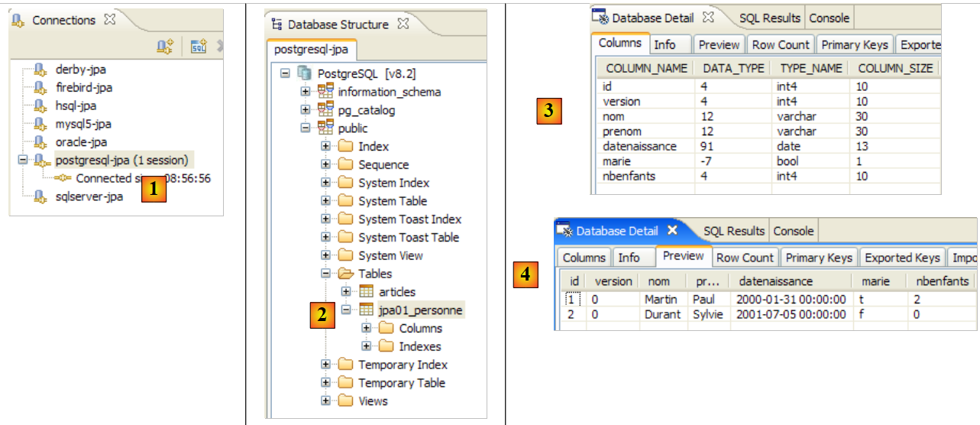The image size is (980, 425).
Task: Click the sqlserver-jpa connection icon
Action: tap(40, 197)
